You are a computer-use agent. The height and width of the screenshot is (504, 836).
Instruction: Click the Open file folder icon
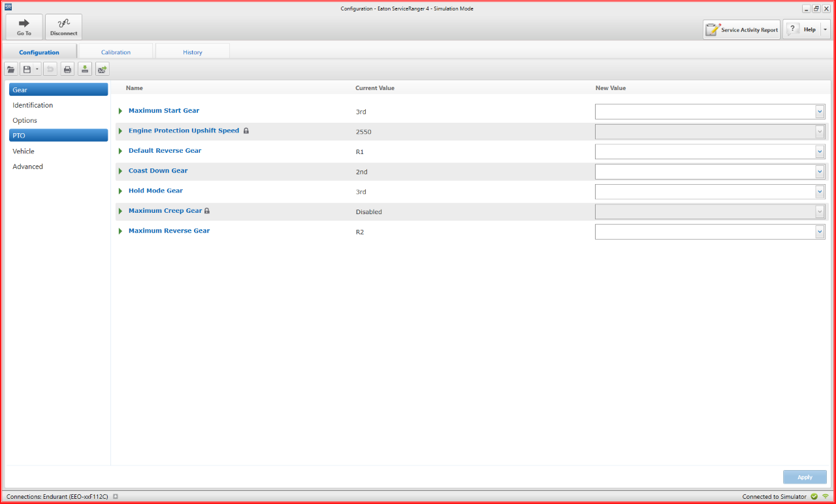pos(11,69)
